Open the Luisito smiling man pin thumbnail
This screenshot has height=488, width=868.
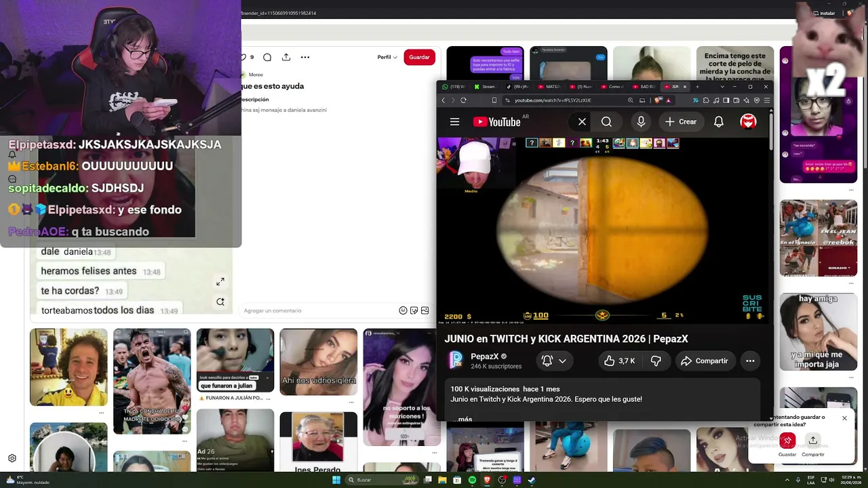pos(68,367)
